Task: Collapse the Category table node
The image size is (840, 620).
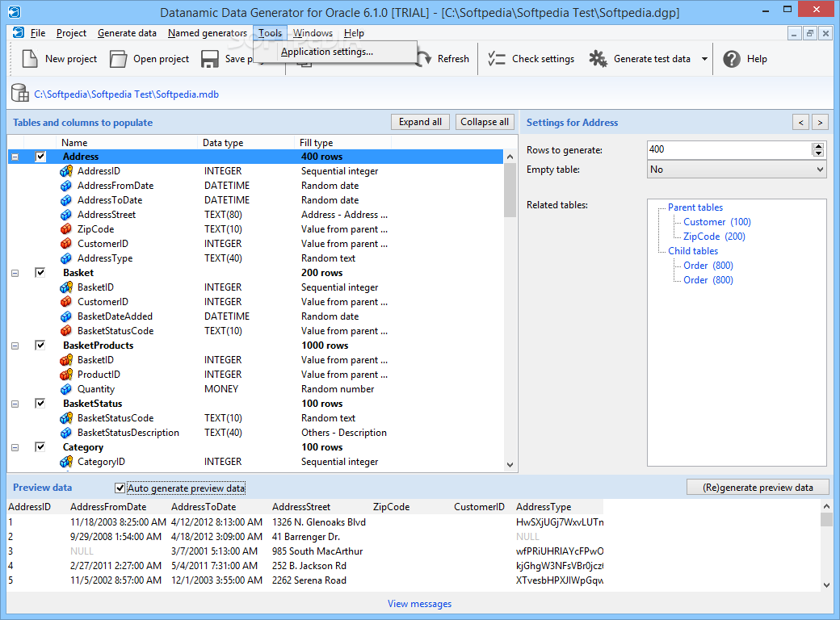Action: 15,447
